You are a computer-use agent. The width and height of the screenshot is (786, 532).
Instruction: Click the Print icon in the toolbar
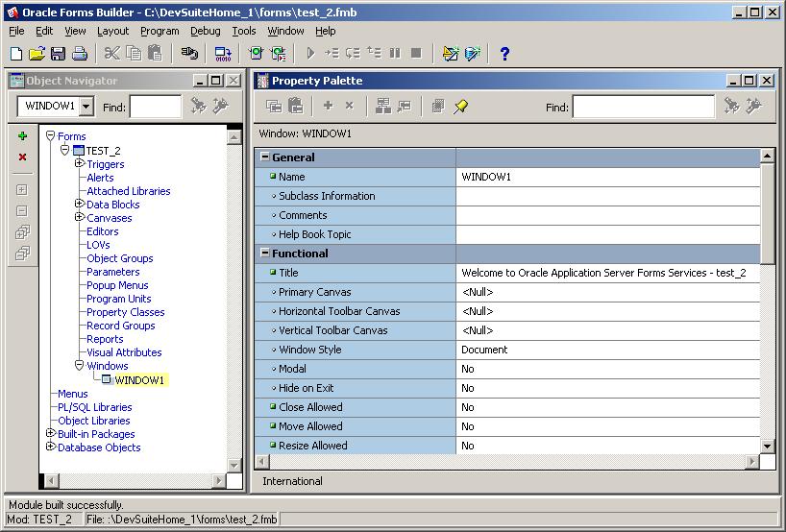[x=79, y=54]
